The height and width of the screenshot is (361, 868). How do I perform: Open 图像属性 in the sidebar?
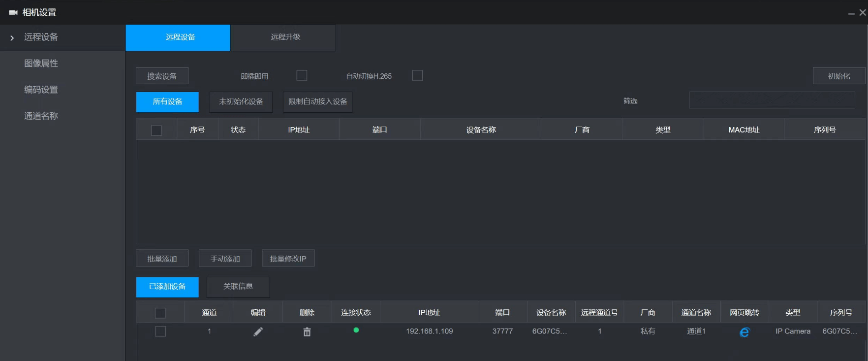tap(41, 64)
